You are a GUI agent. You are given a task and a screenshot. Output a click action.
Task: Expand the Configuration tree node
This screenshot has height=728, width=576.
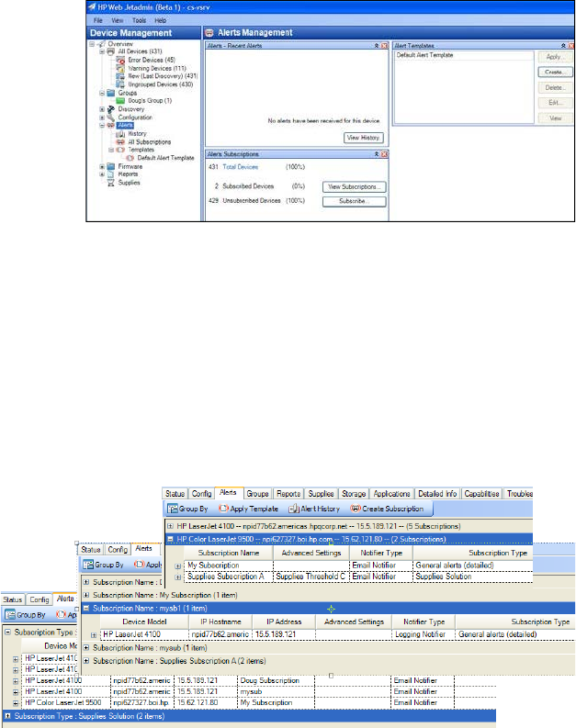click(x=102, y=118)
